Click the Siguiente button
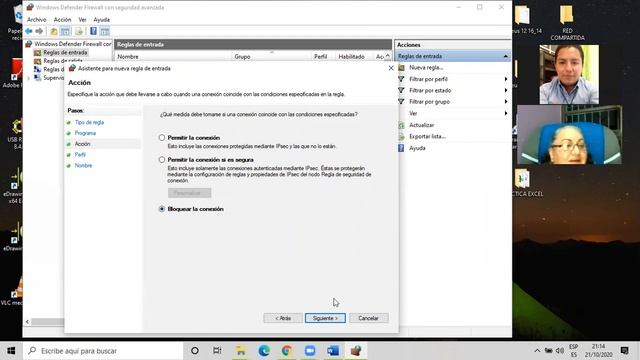 pyautogui.click(x=325, y=318)
